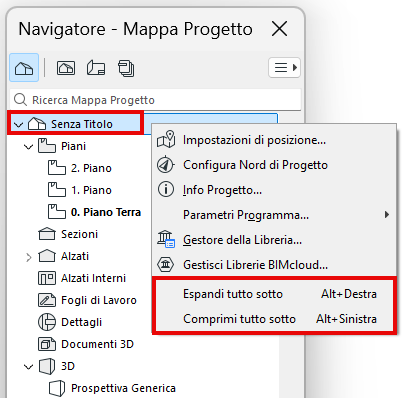Viewport: 412px width, 398px height.
Task: Switch to the View Map icon
Action: tap(66, 68)
